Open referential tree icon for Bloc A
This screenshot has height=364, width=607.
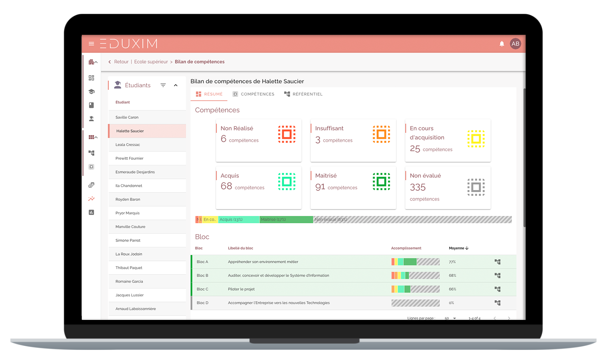[x=497, y=262]
